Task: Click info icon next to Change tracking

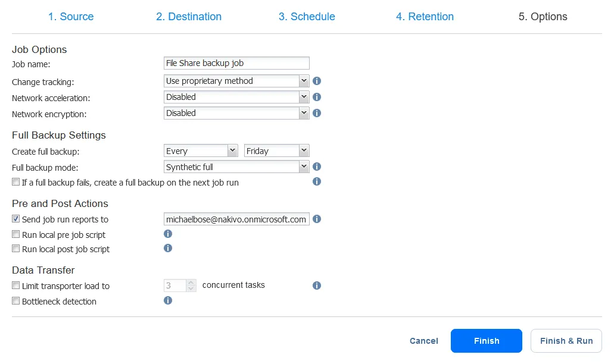Action: tap(317, 81)
